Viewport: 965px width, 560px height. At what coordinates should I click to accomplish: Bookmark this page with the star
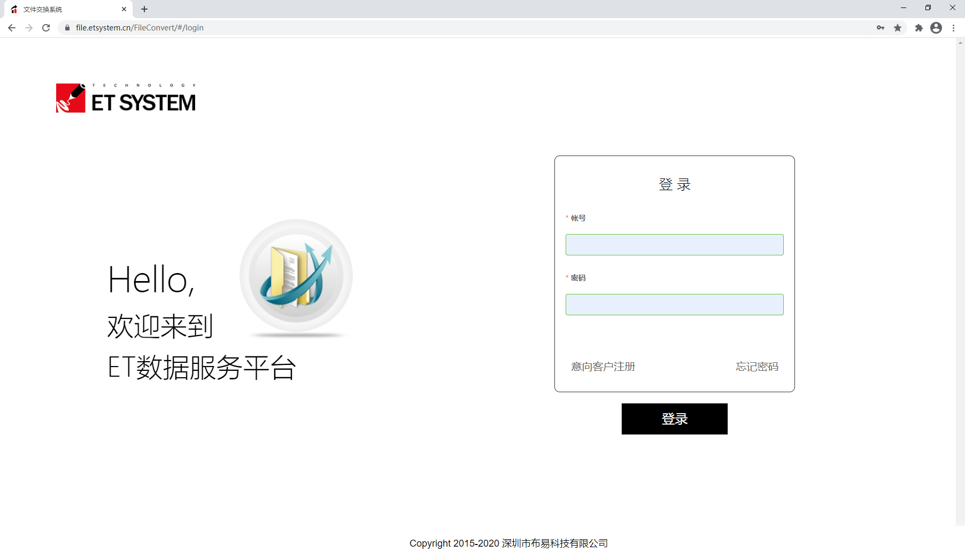pos(898,28)
